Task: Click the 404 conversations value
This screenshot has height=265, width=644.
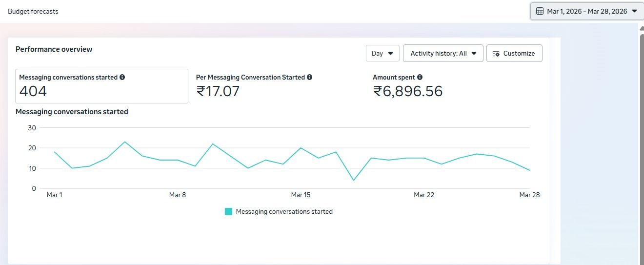Action: tap(33, 91)
